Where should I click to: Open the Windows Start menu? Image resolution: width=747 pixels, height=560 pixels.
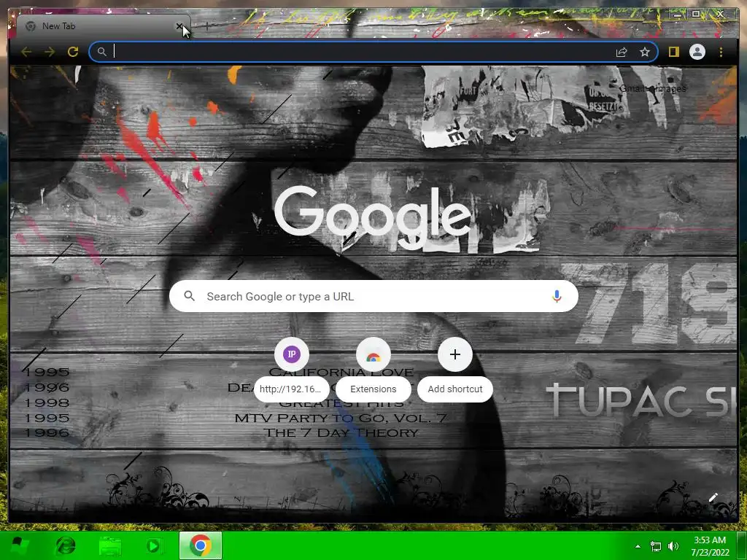tap(20, 545)
